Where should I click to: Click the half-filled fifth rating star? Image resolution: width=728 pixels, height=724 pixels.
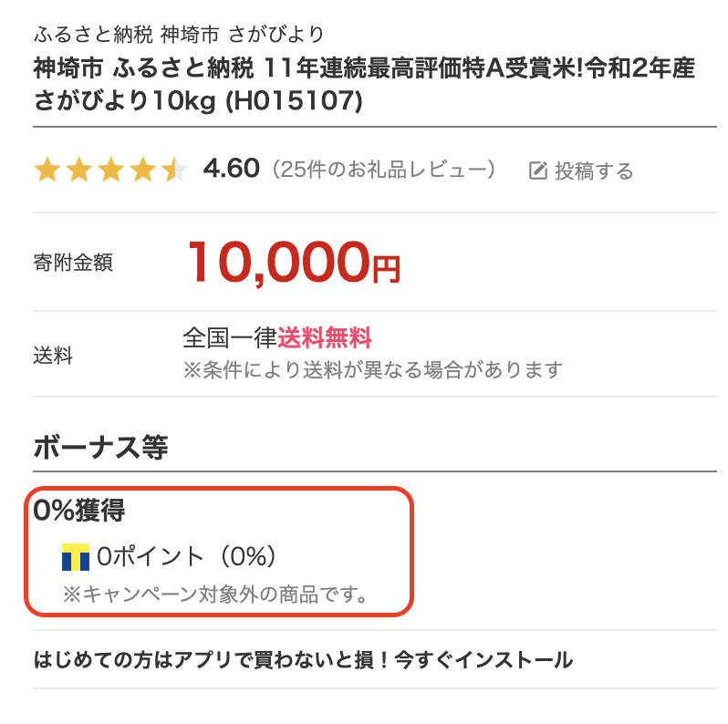tap(174, 170)
